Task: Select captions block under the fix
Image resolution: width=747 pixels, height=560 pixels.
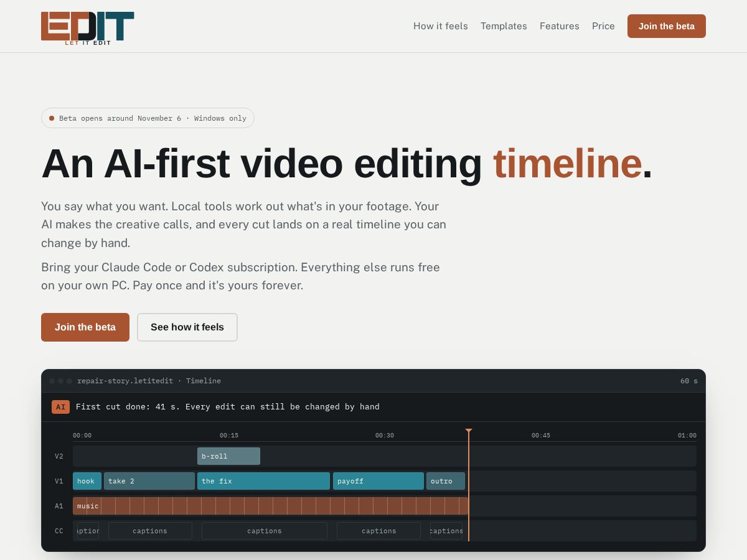Action: pos(265,531)
